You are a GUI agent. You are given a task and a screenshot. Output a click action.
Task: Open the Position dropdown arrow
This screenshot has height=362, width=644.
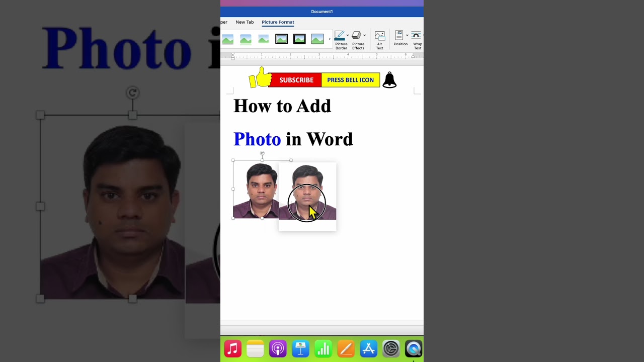407,35
